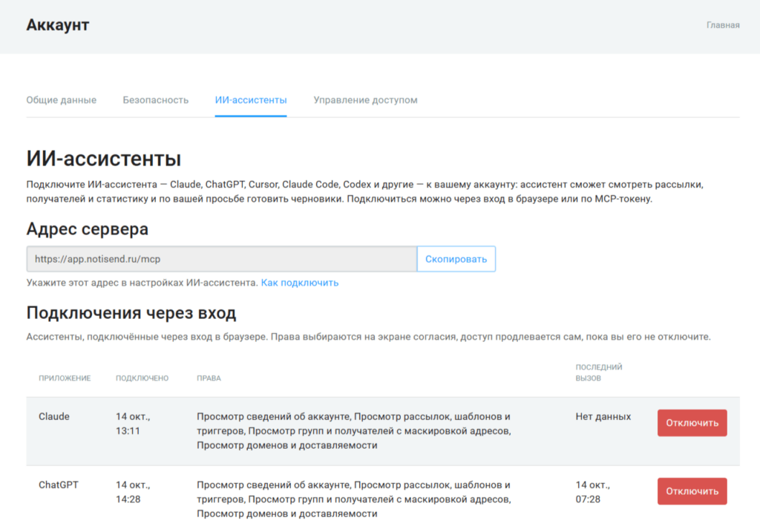Open the Как подключить link

coord(300,283)
